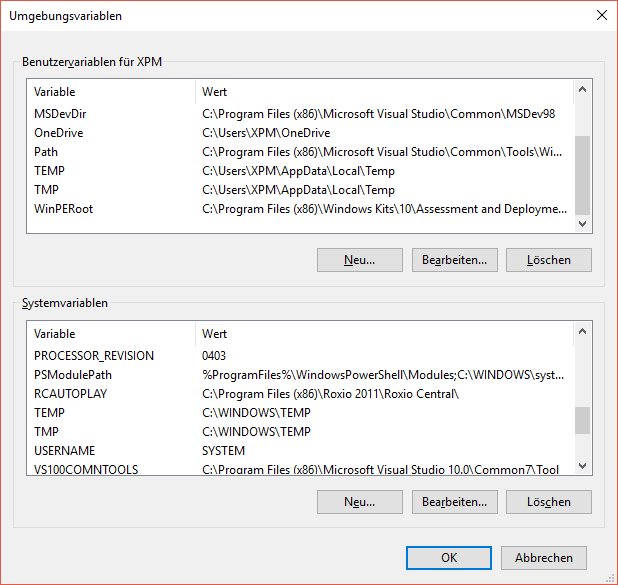Click Neu... button under Benutzervariablen
This screenshot has width=618, height=585.
click(x=359, y=260)
